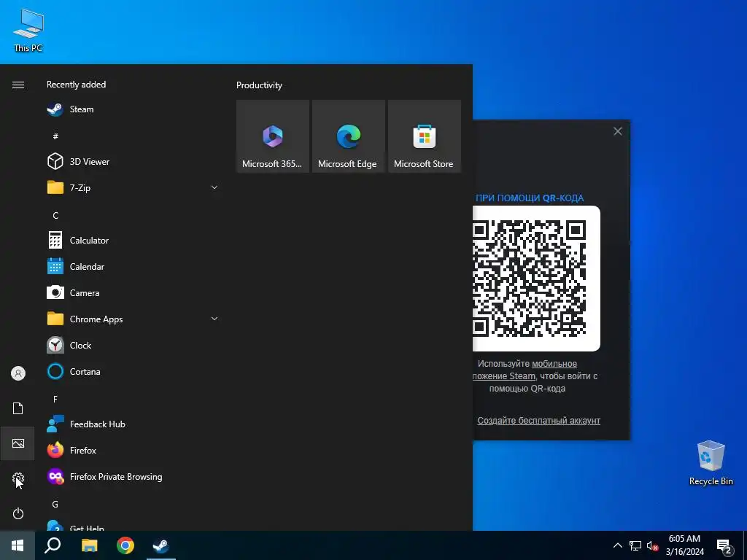The image size is (747, 560).
Task: Open Microsoft Edge tile
Action: point(348,136)
